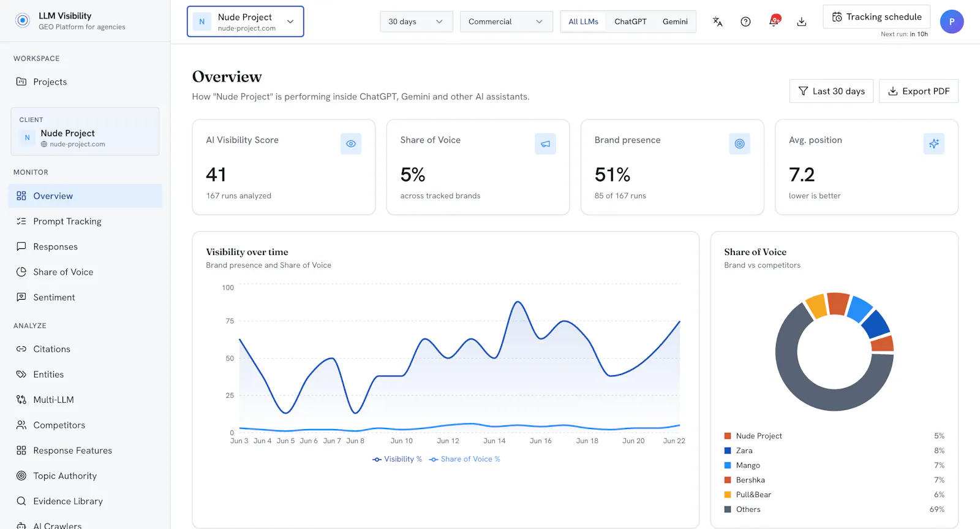The image size is (980, 529).
Task: Click the Zara color swatch in legend
Action: tap(728, 451)
